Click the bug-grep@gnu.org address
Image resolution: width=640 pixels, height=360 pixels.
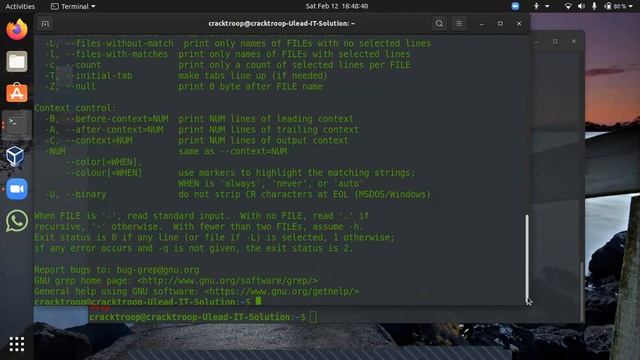[x=158, y=270]
